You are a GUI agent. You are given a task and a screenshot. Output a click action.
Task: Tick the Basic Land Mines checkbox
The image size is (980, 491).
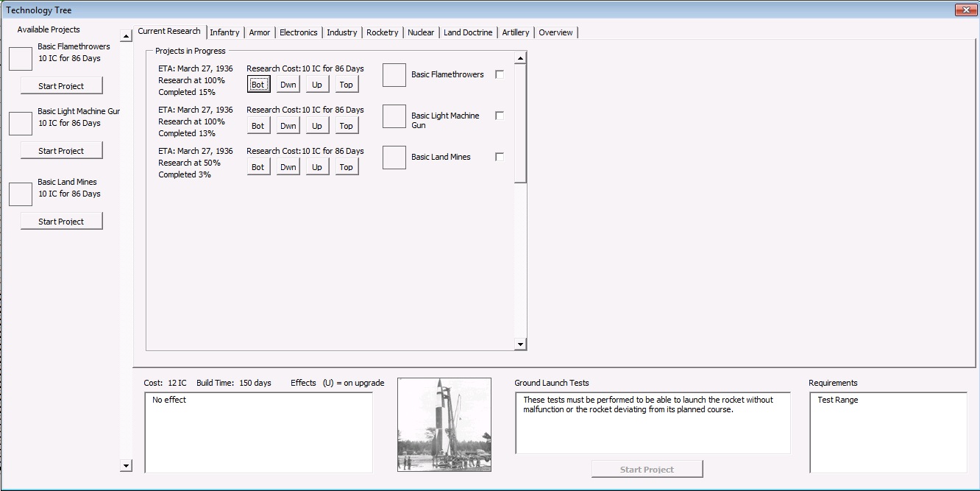(500, 157)
